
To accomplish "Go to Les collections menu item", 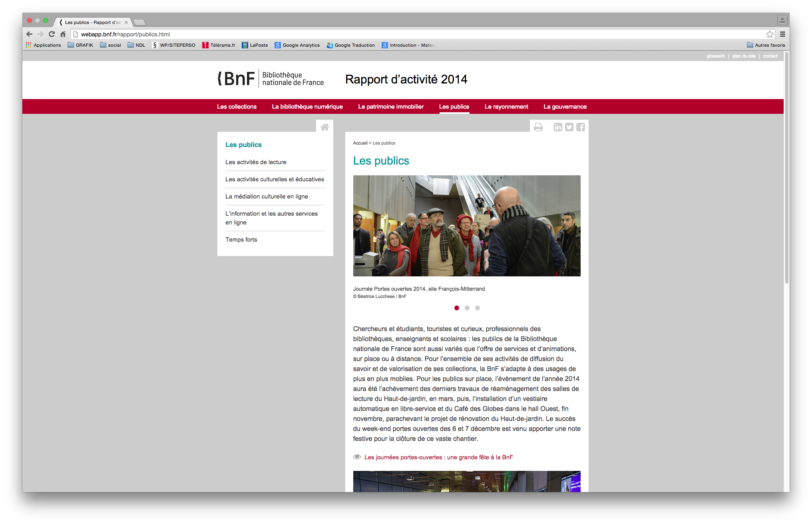I will [x=237, y=107].
